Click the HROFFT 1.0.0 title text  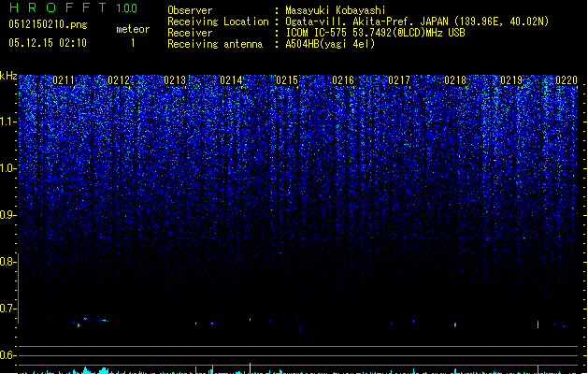[73, 7]
